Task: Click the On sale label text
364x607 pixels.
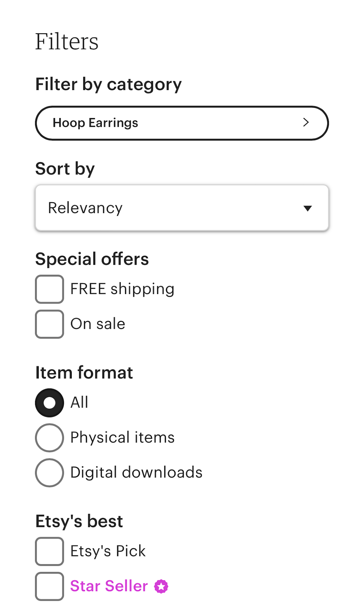Action: pyautogui.click(x=97, y=324)
